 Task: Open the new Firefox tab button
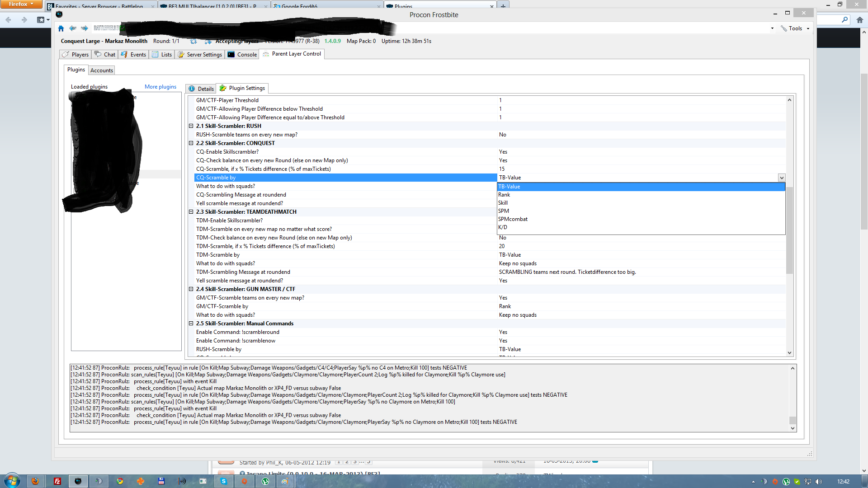tap(503, 6)
